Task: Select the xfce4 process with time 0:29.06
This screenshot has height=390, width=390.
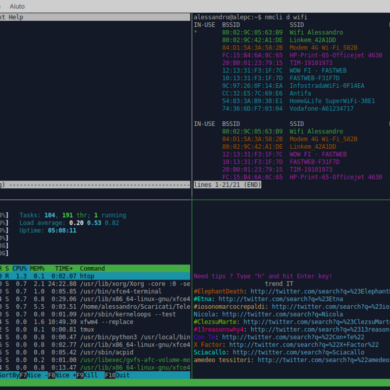Action: 95,299
